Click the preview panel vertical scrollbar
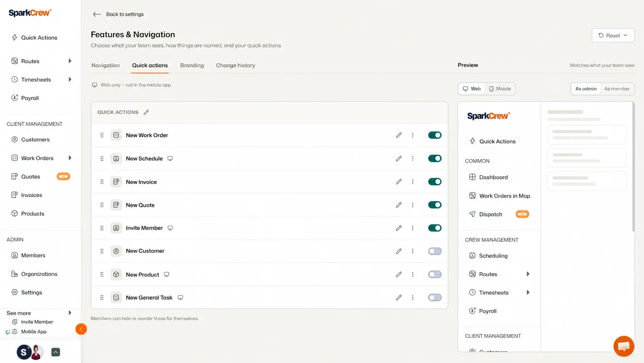 click(x=633, y=167)
